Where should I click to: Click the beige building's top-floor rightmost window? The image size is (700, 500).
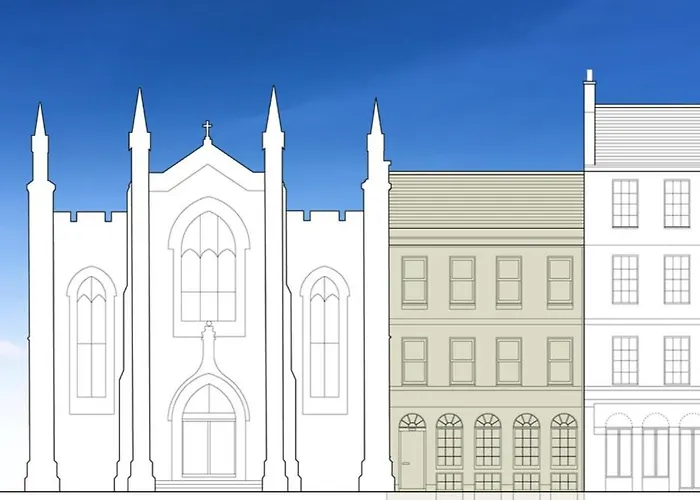(560, 281)
